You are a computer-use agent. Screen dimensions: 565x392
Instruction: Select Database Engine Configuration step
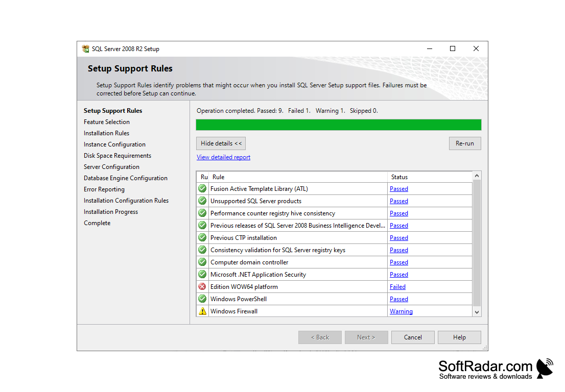pyautogui.click(x=125, y=178)
